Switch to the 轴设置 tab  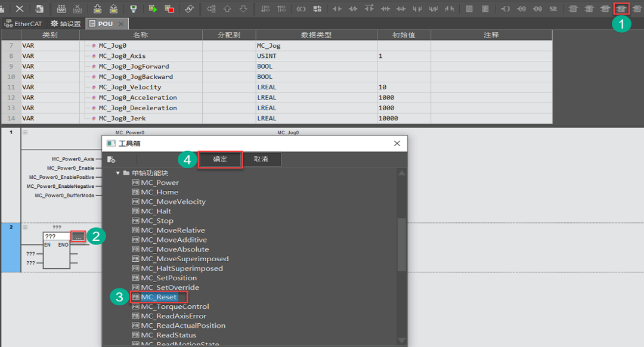[66, 24]
